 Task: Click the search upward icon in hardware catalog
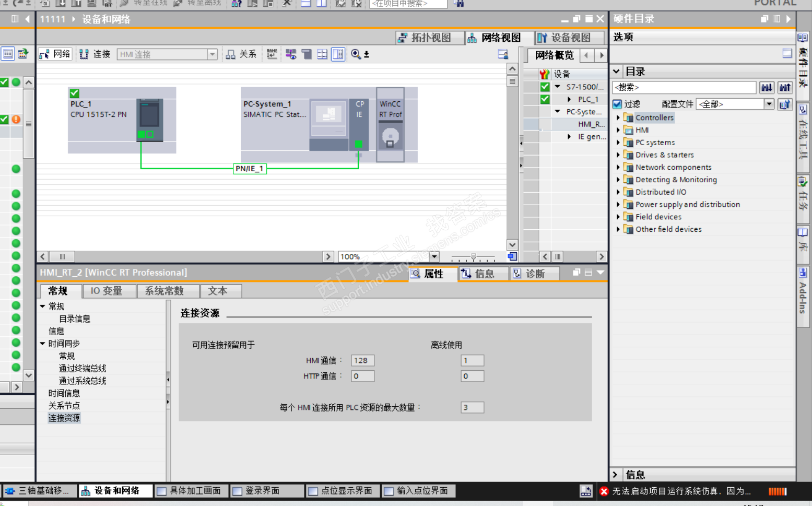click(785, 87)
